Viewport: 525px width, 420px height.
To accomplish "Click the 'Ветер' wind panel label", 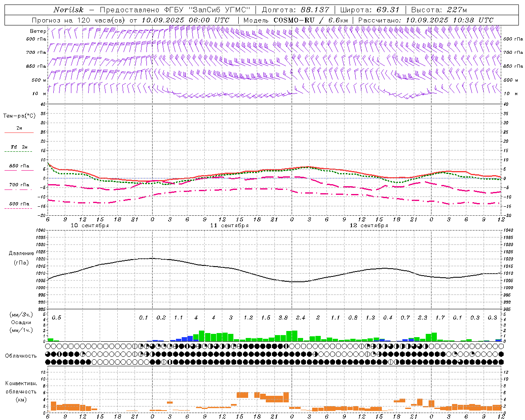I will pyautogui.click(x=38, y=31).
